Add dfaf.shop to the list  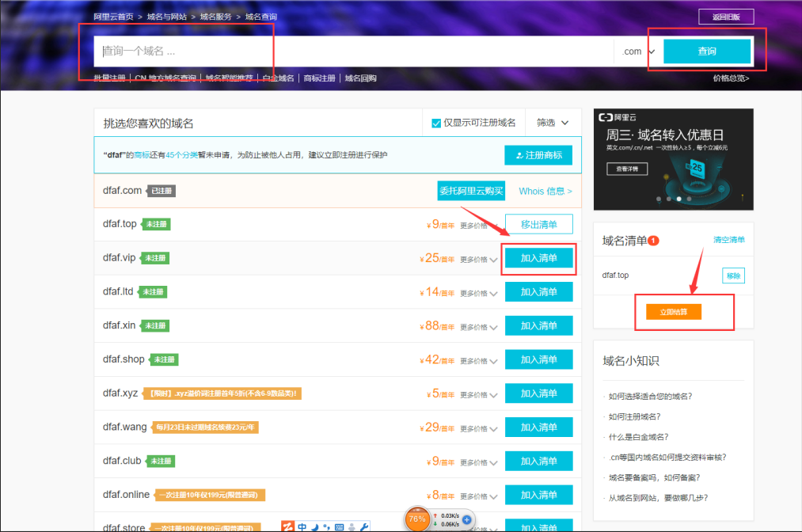coord(538,359)
